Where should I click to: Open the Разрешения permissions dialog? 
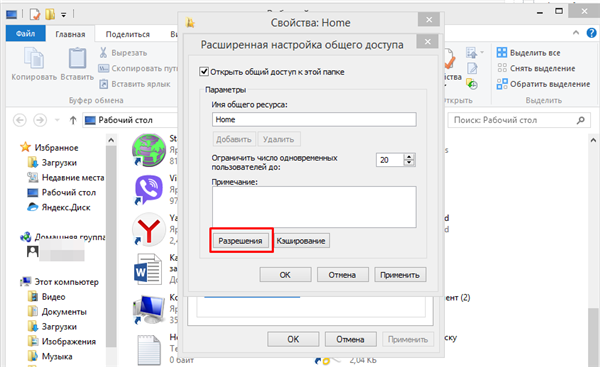pos(240,241)
